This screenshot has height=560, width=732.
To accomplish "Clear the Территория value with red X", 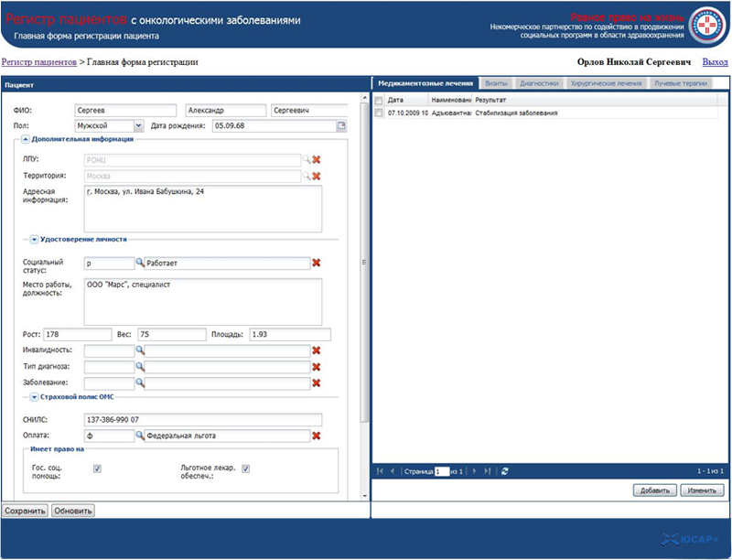I will [317, 177].
